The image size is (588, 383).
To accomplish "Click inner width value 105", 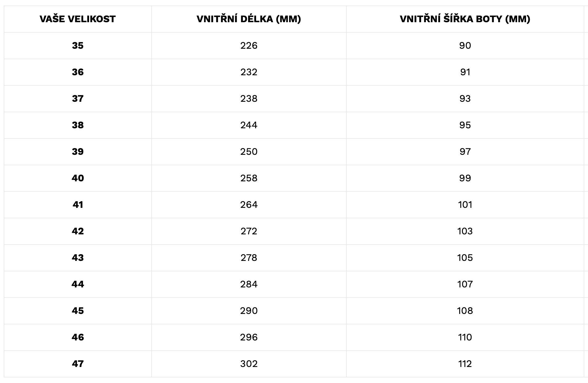I will click(x=465, y=258).
